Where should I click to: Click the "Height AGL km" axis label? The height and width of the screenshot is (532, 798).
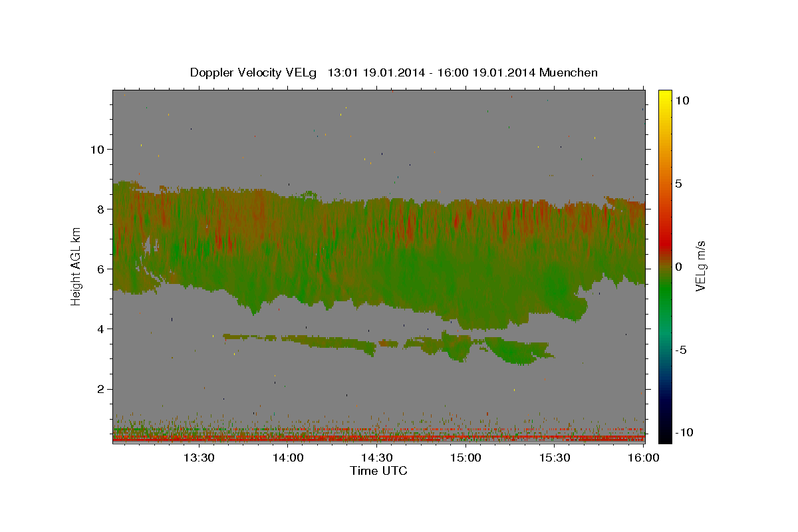pyautogui.click(x=76, y=266)
